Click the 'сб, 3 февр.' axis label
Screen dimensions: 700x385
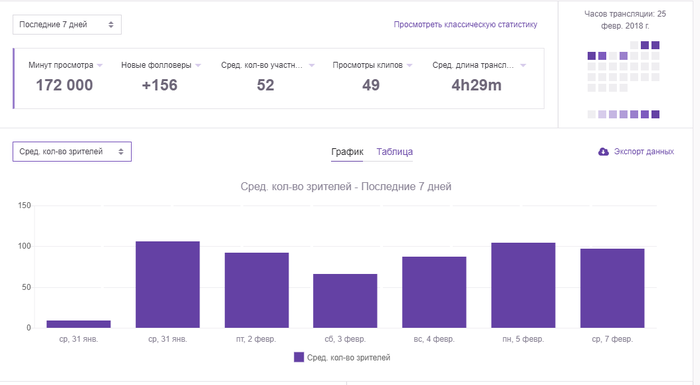tap(345, 339)
